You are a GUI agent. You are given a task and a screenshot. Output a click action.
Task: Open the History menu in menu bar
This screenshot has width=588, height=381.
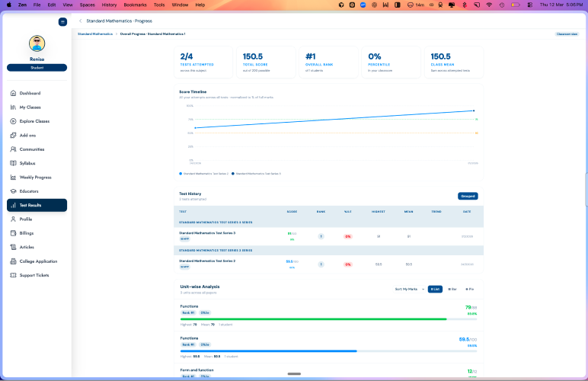pyautogui.click(x=109, y=5)
